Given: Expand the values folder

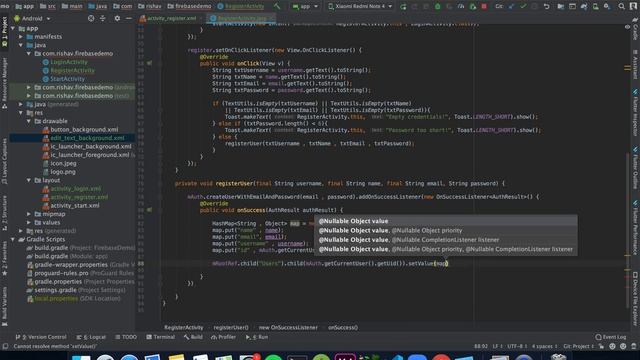Looking at the screenshot, I should (x=29, y=222).
